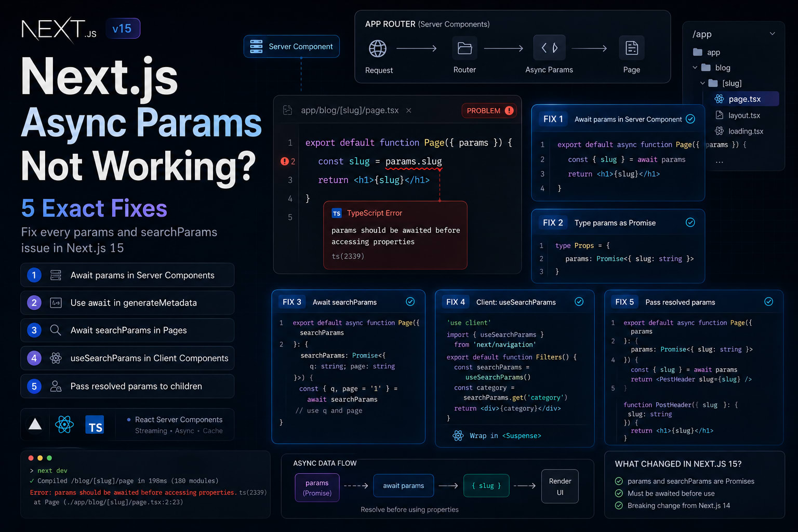Click the React icon beside loading.tsx
The image size is (798, 532).
(719, 131)
